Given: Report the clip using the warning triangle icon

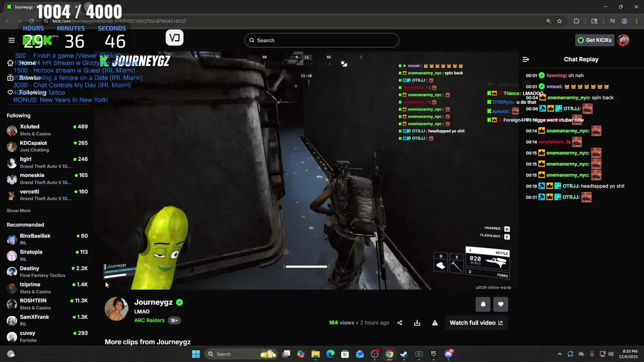Looking at the screenshot, I should [435, 323].
